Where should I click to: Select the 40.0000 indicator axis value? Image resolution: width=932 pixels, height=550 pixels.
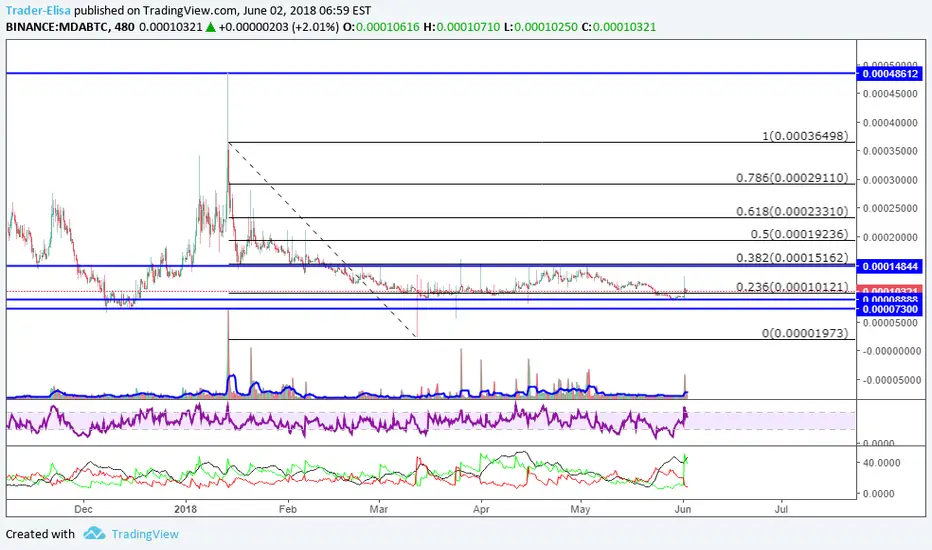click(x=881, y=463)
